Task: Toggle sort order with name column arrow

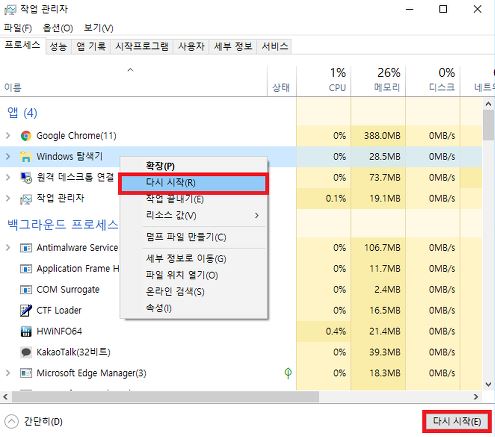Action: tap(131, 70)
